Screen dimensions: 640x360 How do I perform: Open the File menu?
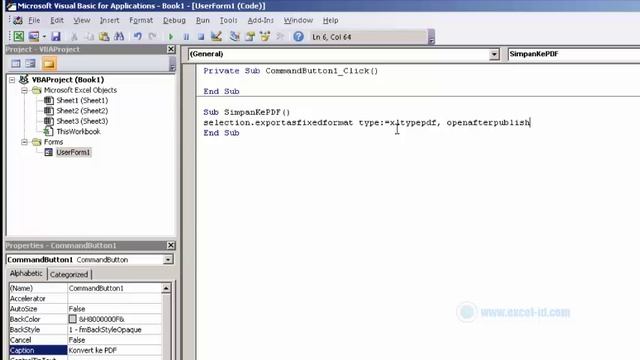[34, 20]
